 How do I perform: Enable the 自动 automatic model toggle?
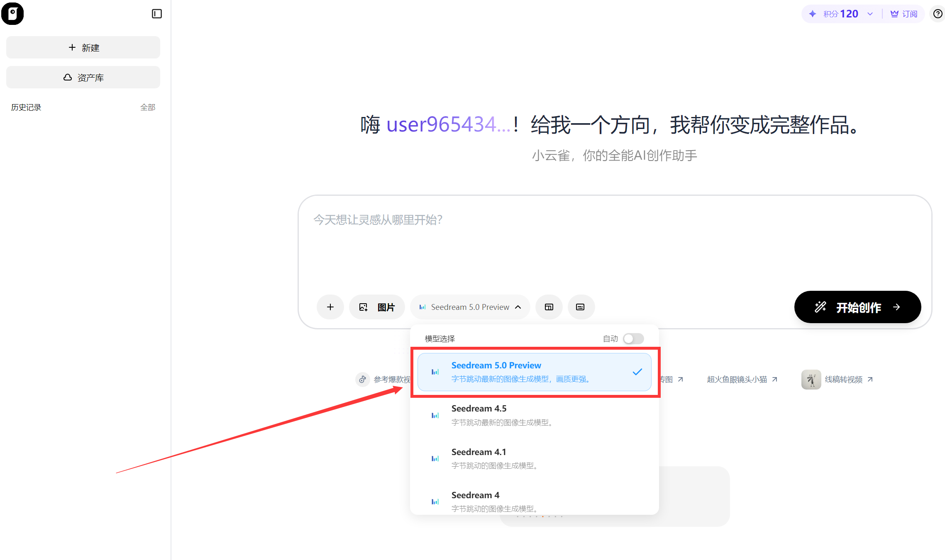[x=633, y=338]
